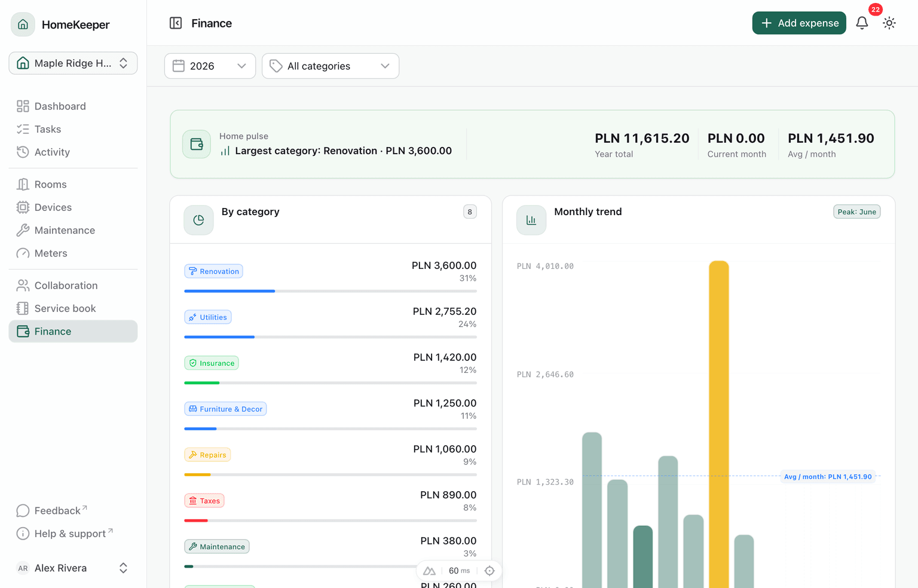Click the Taxes category tag
This screenshot has height=588, width=918.
[204, 501]
